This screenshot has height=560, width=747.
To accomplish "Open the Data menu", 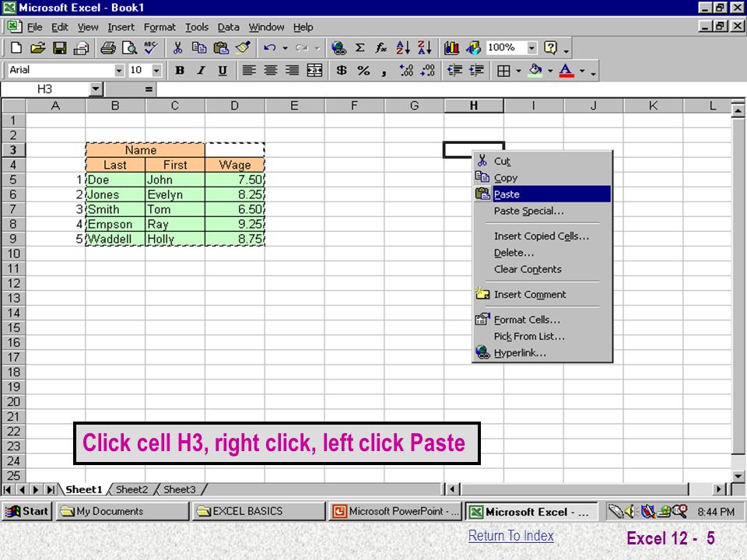I will coord(228,27).
